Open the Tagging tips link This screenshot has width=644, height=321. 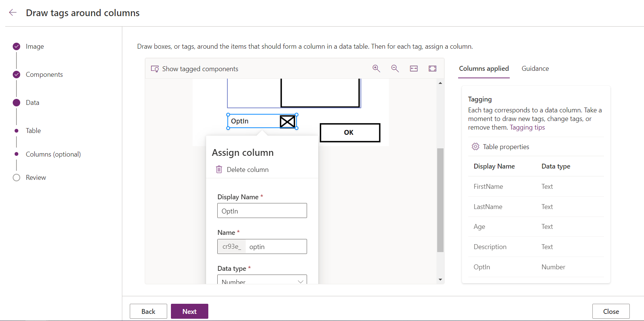527,127
